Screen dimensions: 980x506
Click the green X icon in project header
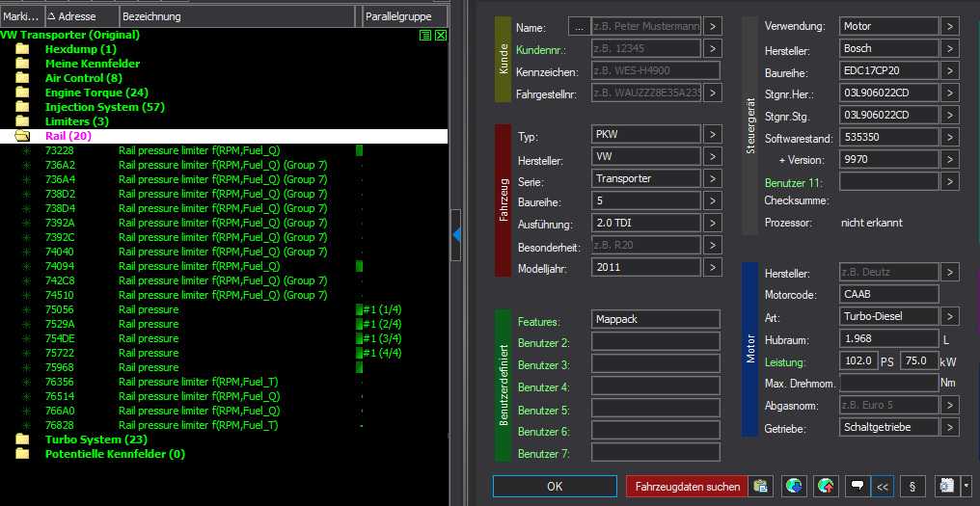click(x=441, y=35)
